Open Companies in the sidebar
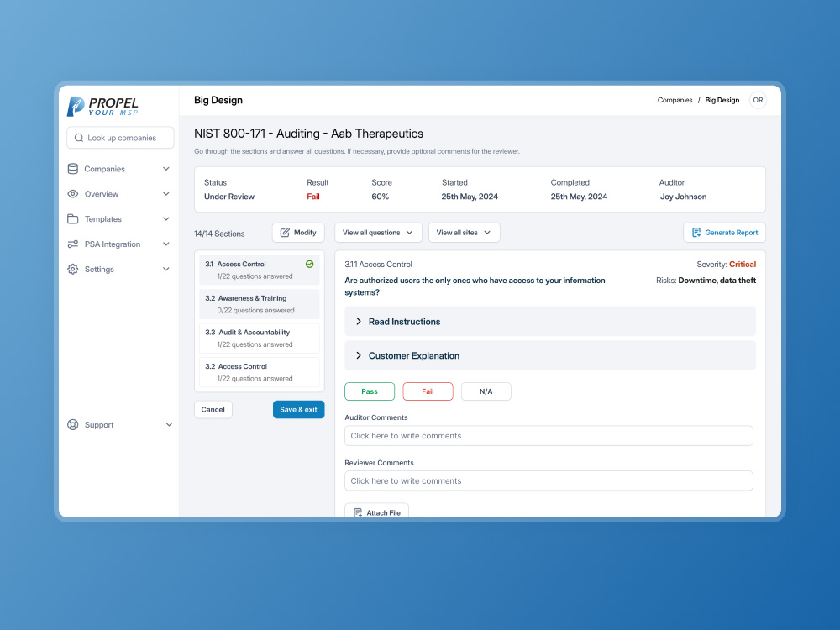The height and width of the screenshot is (630, 840). (119, 169)
